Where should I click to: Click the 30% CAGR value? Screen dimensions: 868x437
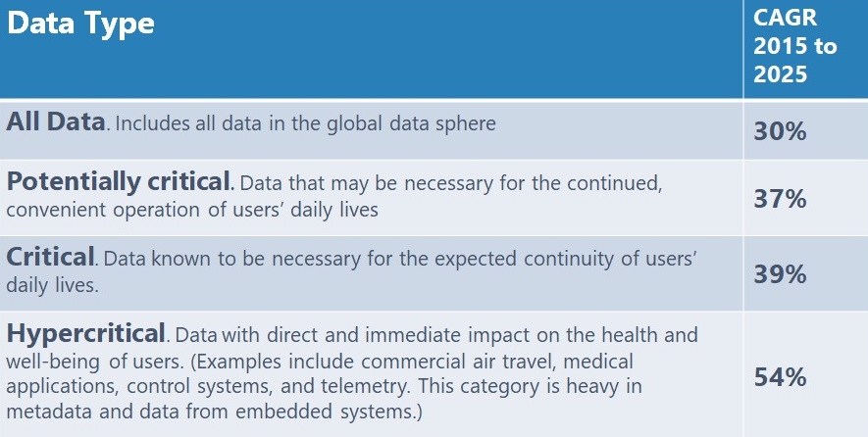pos(780,131)
